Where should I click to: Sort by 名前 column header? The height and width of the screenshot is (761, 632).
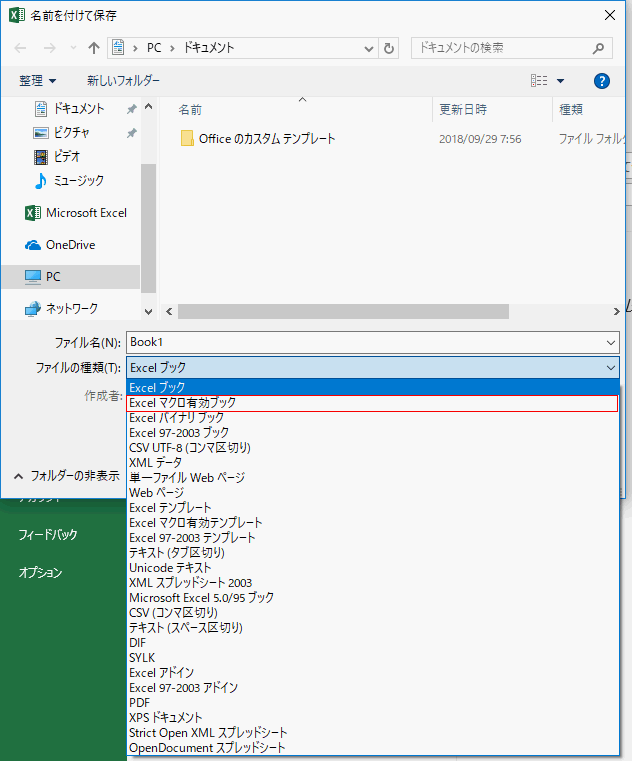(190, 110)
